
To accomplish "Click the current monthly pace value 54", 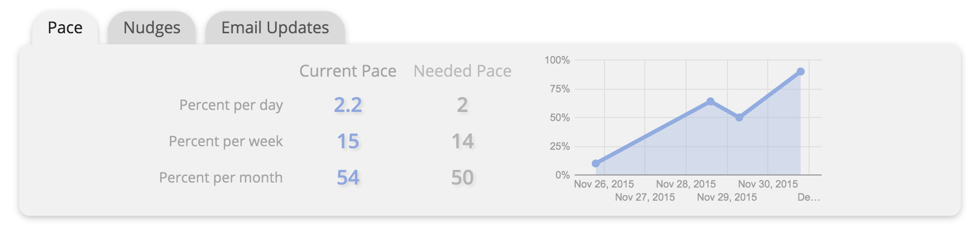I will (348, 177).
